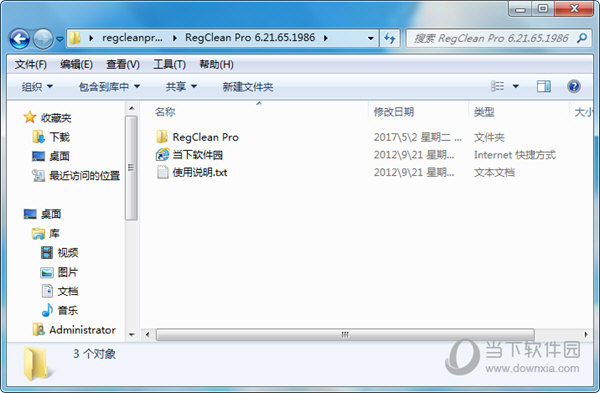The height and width of the screenshot is (393, 600).
Task: Open the 查看(V) menu
Action: (123, 64)
